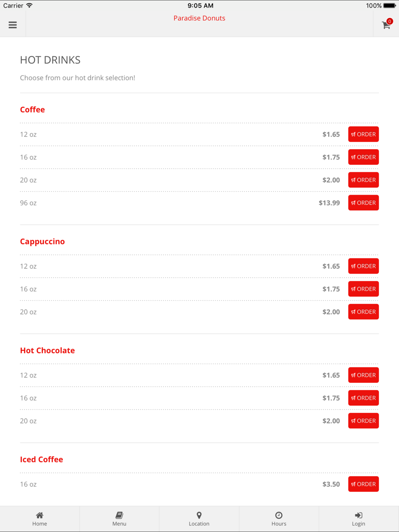The width and height of the screenshot is (399, 532).
Task: Switch to the Hours tab
Action: pos(279,519)
